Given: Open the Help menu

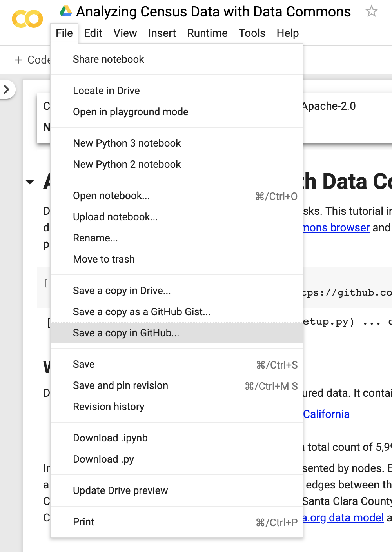Looking at the screenshot, I should tap(287, 33).
